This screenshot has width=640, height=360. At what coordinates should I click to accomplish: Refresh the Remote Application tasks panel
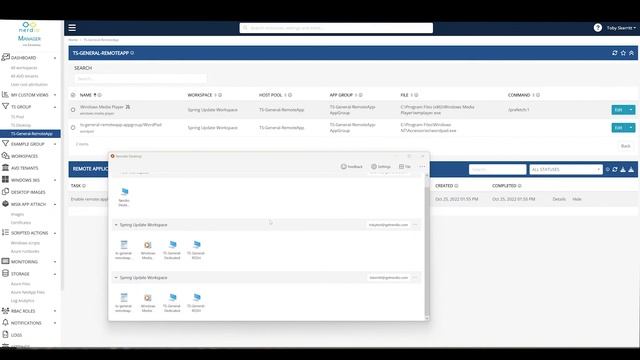pyautogui.click(x=615, y=169)
